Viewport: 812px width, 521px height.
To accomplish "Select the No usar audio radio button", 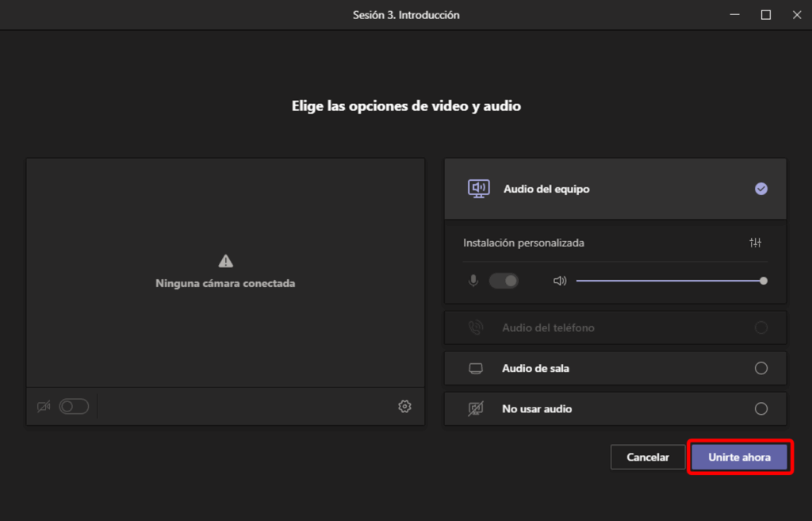I will (x=761, y=409).
